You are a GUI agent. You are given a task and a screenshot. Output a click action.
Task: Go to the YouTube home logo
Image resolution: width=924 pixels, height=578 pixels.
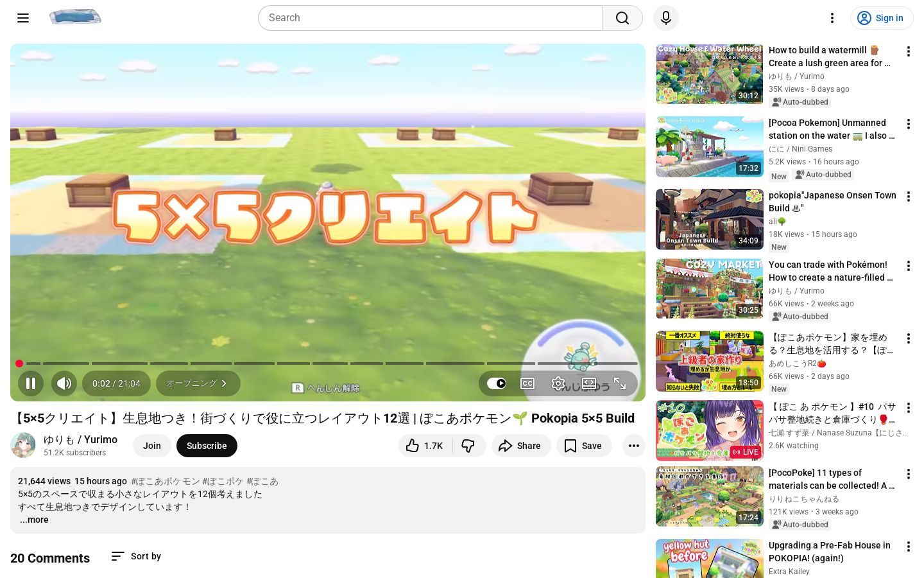75,17
